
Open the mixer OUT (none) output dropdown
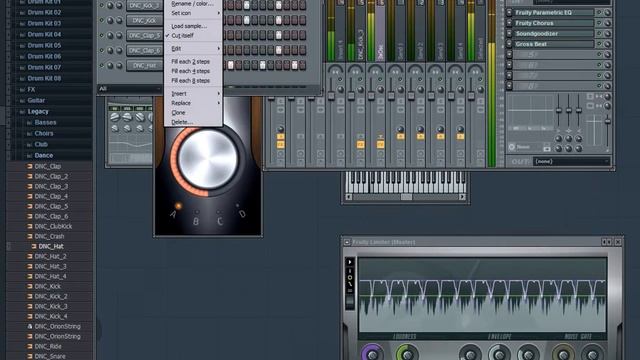point(571,162)
